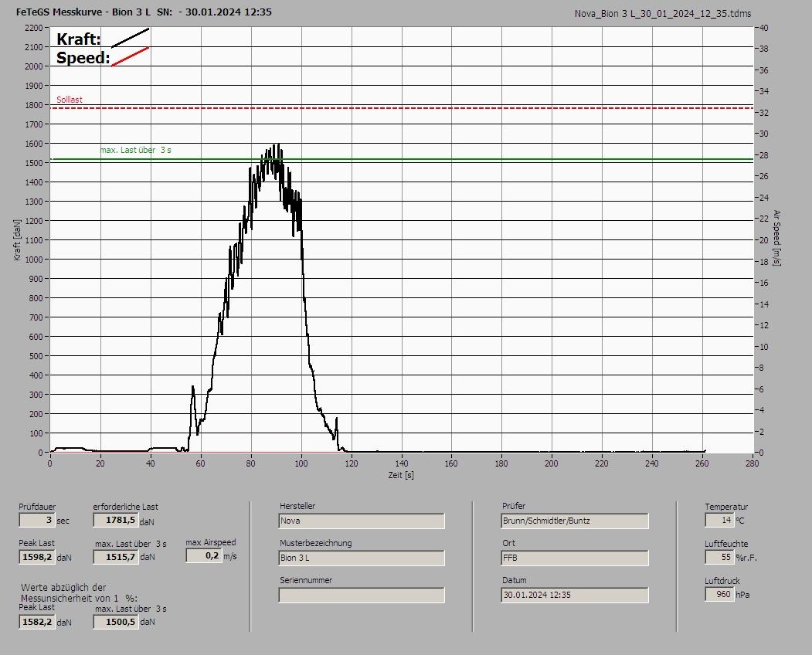The height and width of the screenshot is (655, 812).
Task: Click the red Speed legend line sample
Action: click(x=130, y=56)
